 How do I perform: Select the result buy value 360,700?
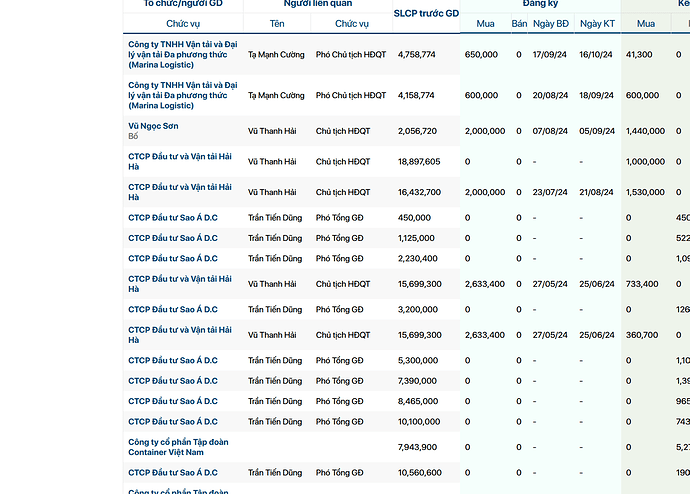642,335
